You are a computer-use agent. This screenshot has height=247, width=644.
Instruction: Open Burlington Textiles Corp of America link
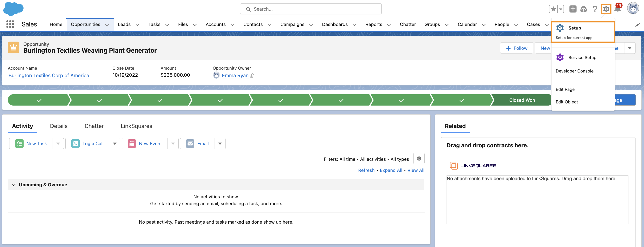[x=49, y=75]
